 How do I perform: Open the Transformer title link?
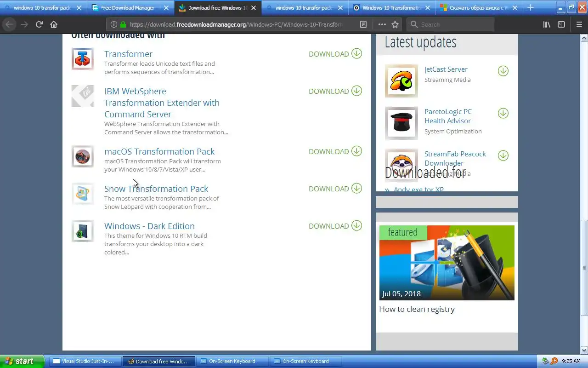pyautogui.click(x=128, y=54)
